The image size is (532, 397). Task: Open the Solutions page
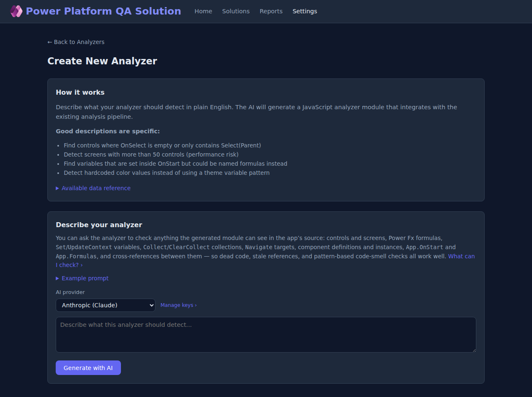pyautogui.click(x=236, y=11)
